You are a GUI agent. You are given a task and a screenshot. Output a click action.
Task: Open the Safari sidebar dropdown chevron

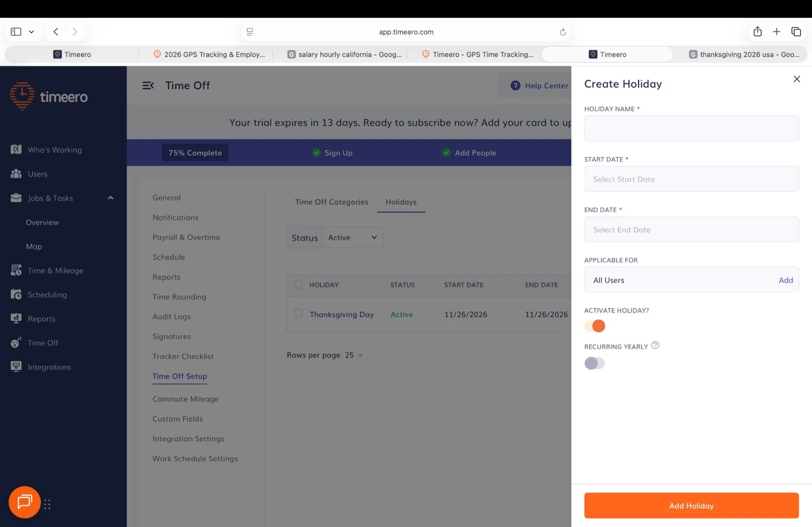coord(31,31)
